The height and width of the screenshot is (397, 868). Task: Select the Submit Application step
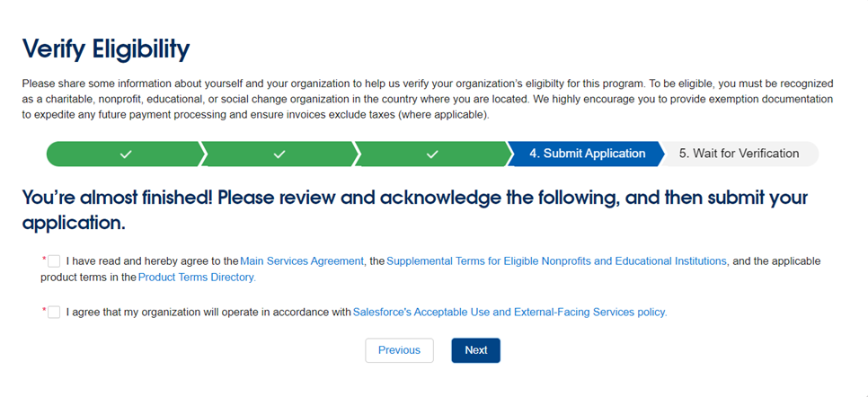click(587, 154)
